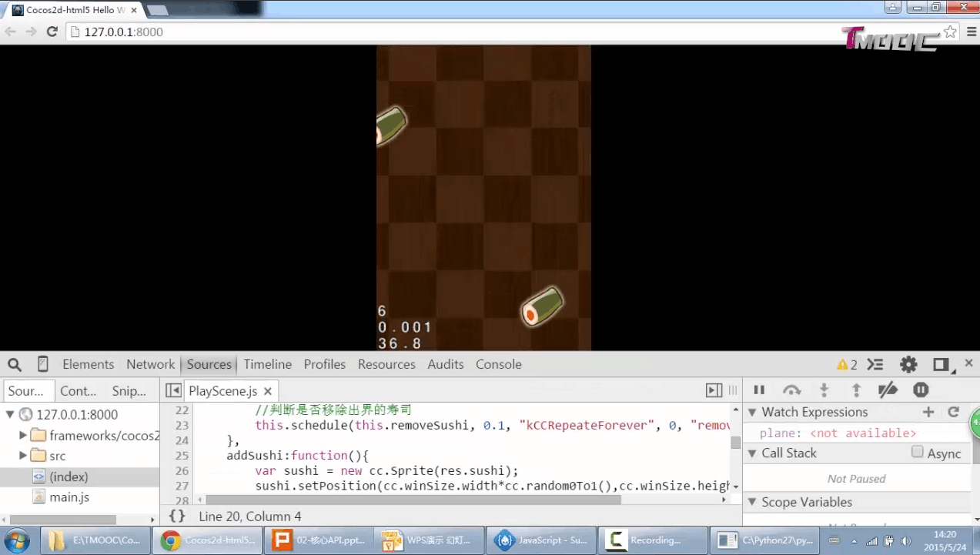Pretty print the source with braces button
Image resolution: width=980 pixels, height=555 pixels.
pyautogui.click(x=177, y=517)
